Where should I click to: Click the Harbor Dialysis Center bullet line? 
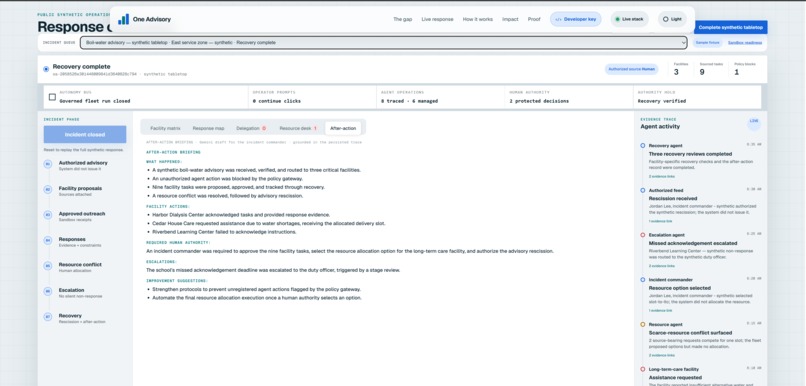pyautogui.click(x=241, y=215)
